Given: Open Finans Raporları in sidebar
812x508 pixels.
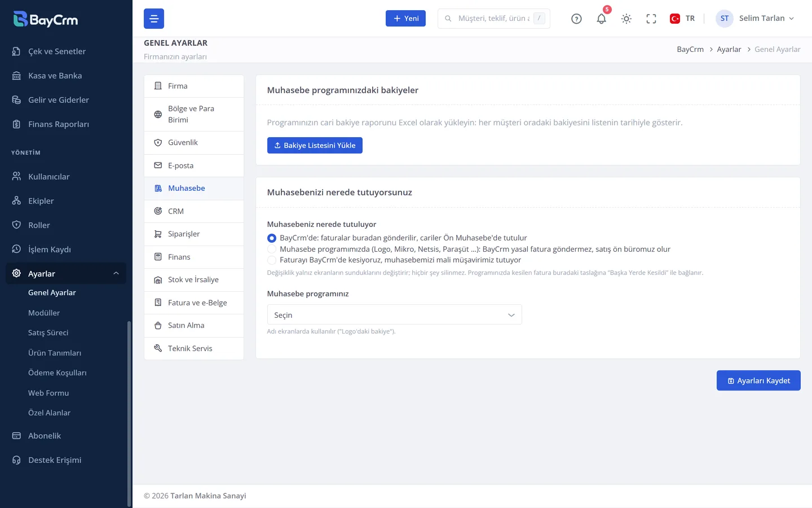Looking at the screenshot, I should click(x=66, y=124).
